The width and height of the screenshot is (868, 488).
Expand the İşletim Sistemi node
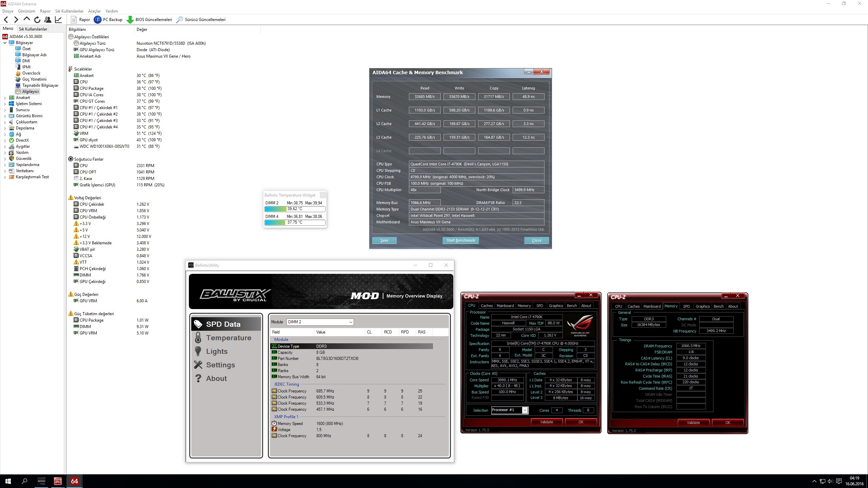(5, 104)
